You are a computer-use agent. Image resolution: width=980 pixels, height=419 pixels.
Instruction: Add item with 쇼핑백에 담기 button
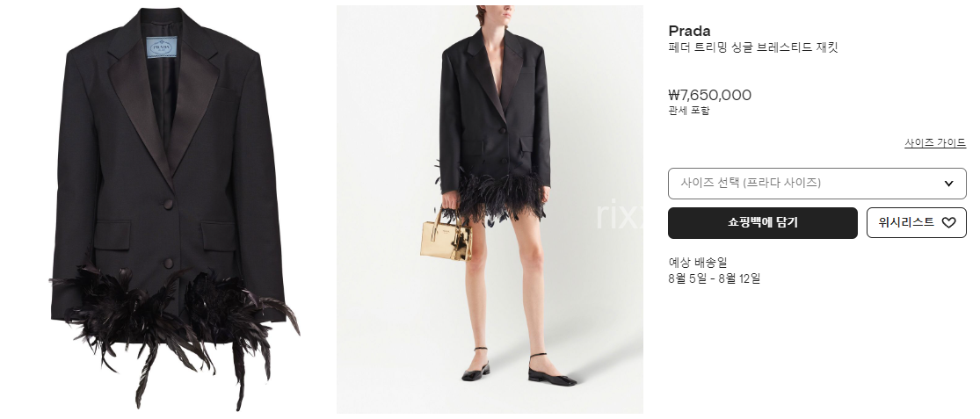tap(763, 223)
